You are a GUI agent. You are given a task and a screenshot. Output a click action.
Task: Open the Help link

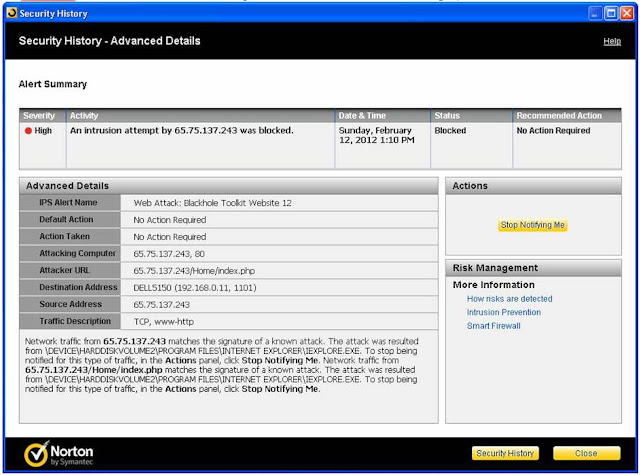pyautogui.click(x=612, y=41)
